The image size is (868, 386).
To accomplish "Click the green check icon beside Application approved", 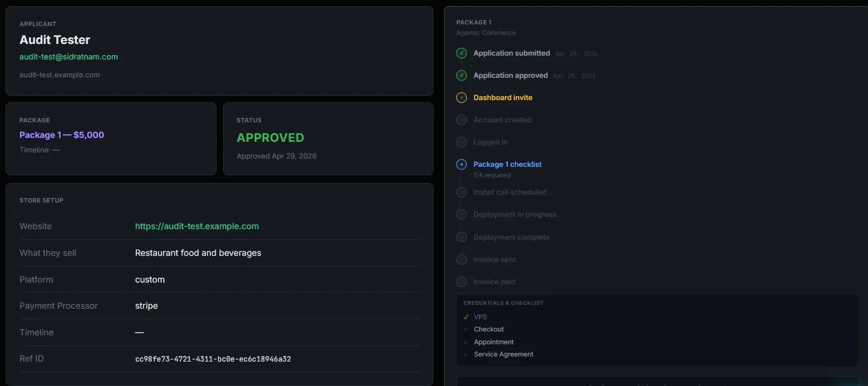I will [461, 76].
